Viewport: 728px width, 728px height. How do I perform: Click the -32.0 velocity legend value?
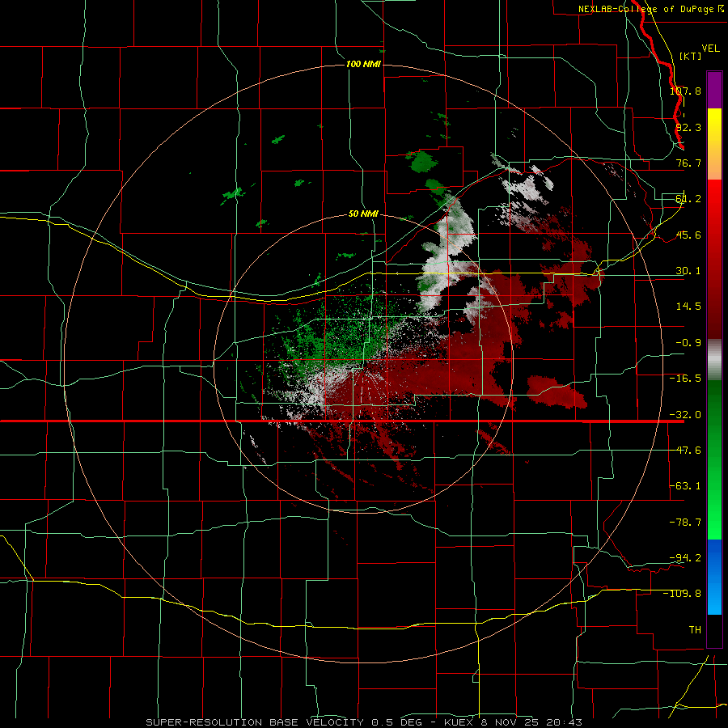685,415
